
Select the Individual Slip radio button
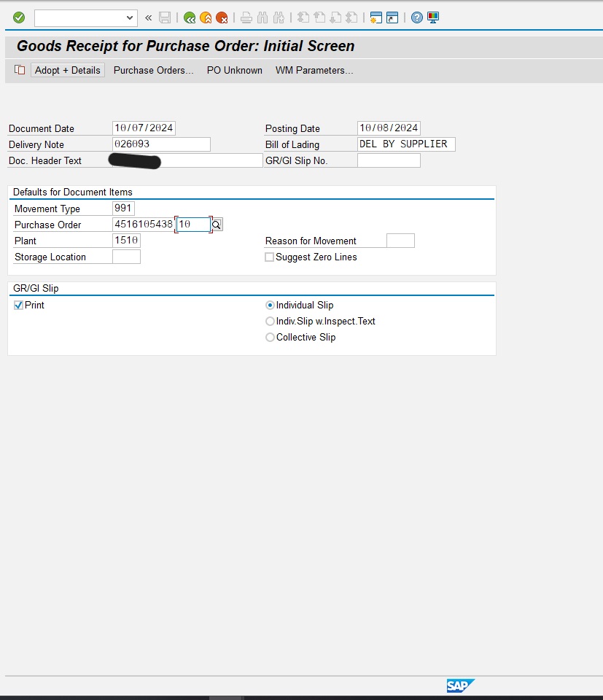pos(270,306)
